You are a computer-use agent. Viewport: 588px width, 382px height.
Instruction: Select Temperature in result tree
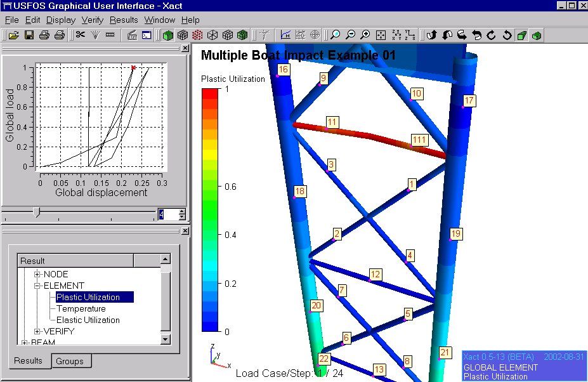click(x=81, y=308)
